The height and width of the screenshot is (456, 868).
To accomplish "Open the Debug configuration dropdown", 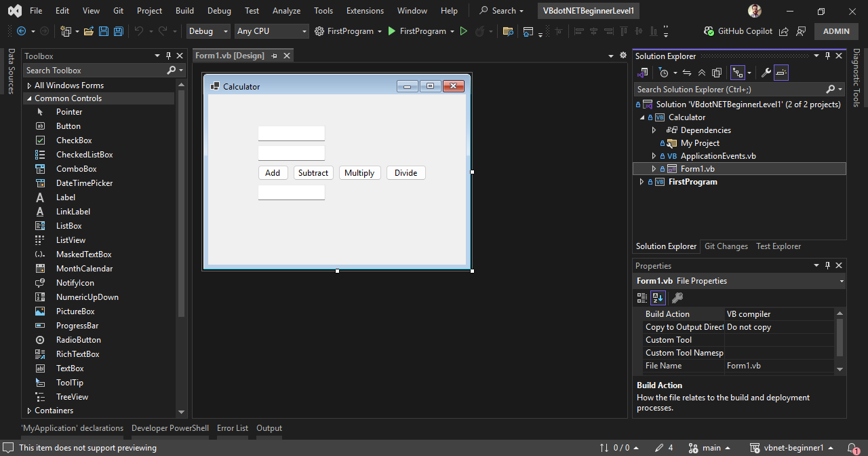I will pyautogui.click(x=208, y=31).
